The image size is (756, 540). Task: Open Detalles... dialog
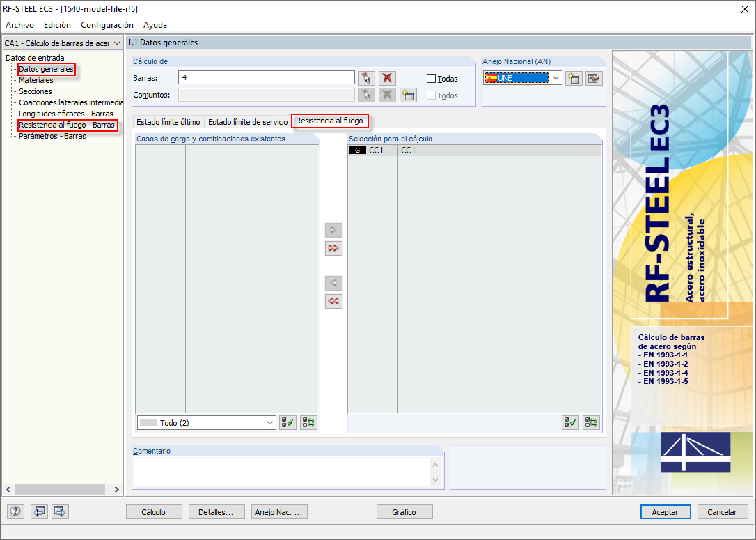216,512
